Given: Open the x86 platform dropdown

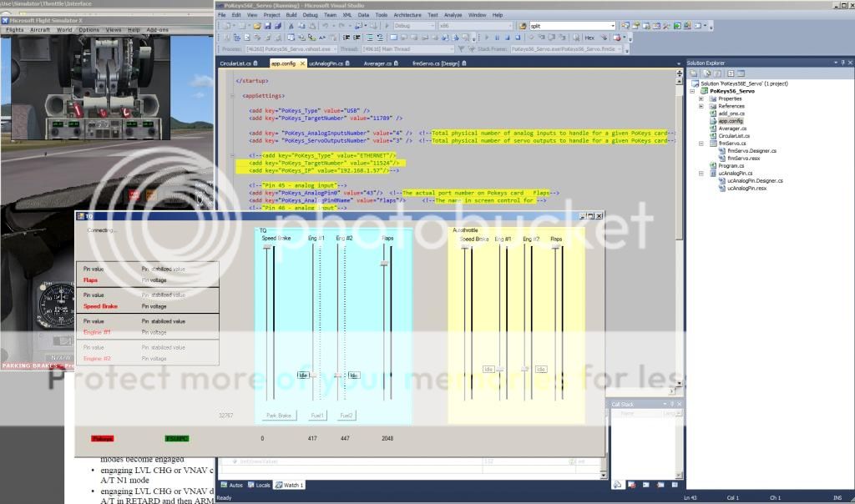Looking at the screenshot, I should tap(510, 26).
